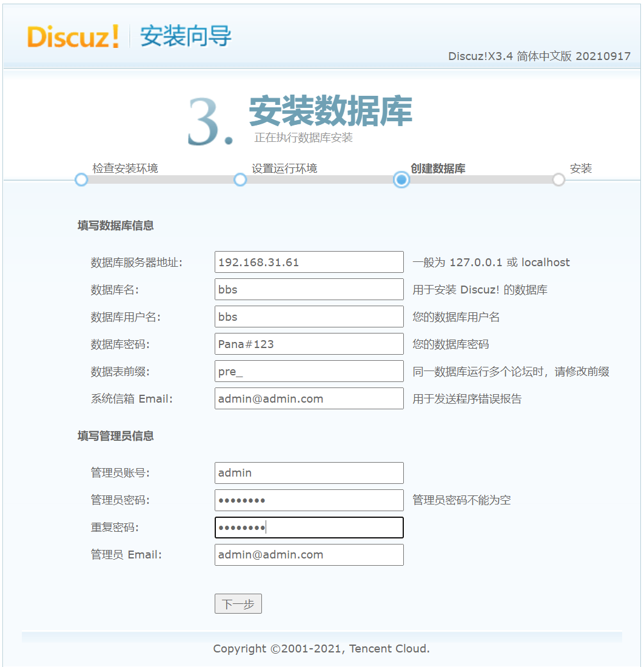Click the version text Discuz!X3.4 简体中文版 20210917

point(539,56)
